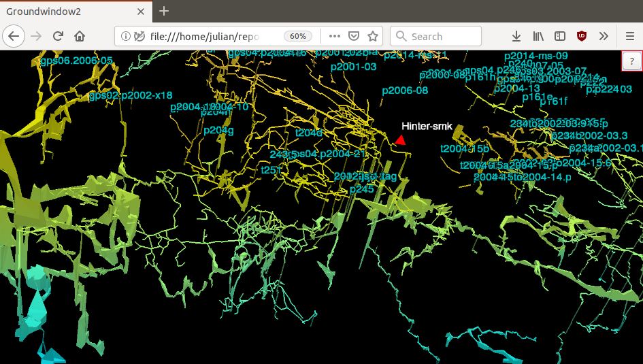Reset the 60% zoom level badge

coord(298,36)
